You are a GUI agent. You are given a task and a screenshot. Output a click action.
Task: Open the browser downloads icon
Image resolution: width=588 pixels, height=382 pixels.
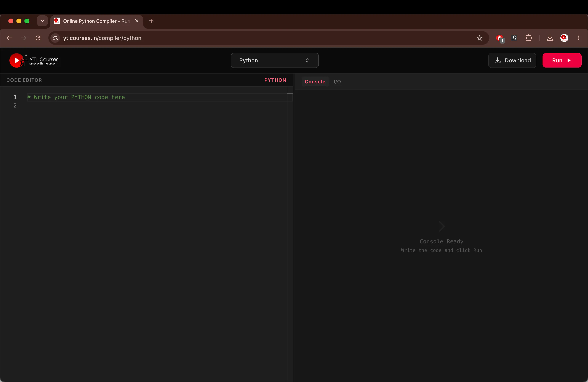tap(550, 38)
